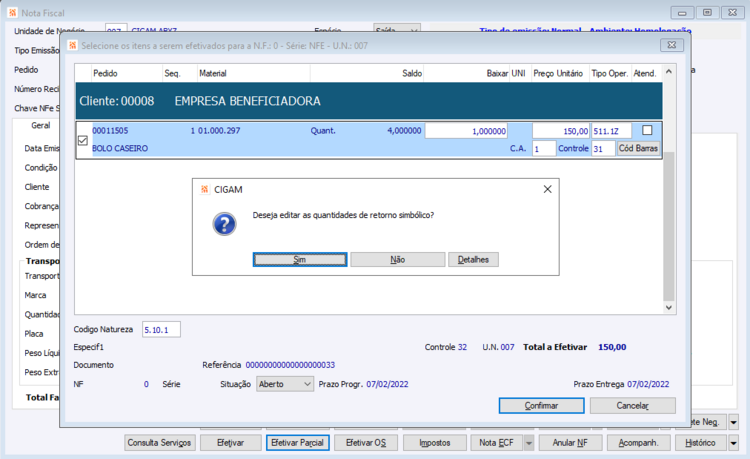Expand the Nota ECF dropdown arrow
This screenshot has width=750, height=459.
tap(529, 443)
